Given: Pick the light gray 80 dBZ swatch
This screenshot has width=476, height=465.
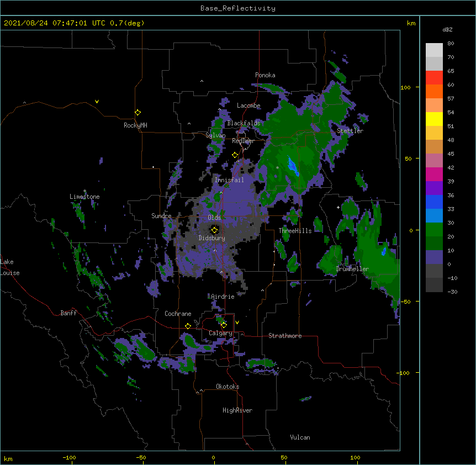Looking at the screenshot, I should pos(434,50).
